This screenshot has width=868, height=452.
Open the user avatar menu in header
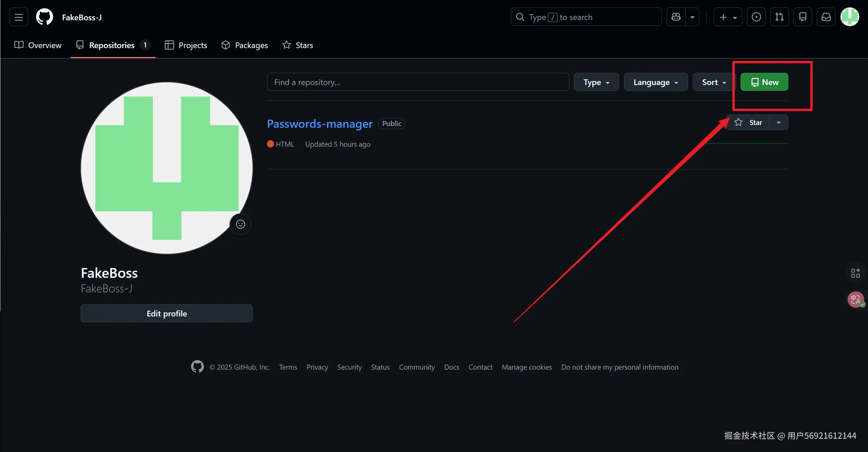pos(850,17)
